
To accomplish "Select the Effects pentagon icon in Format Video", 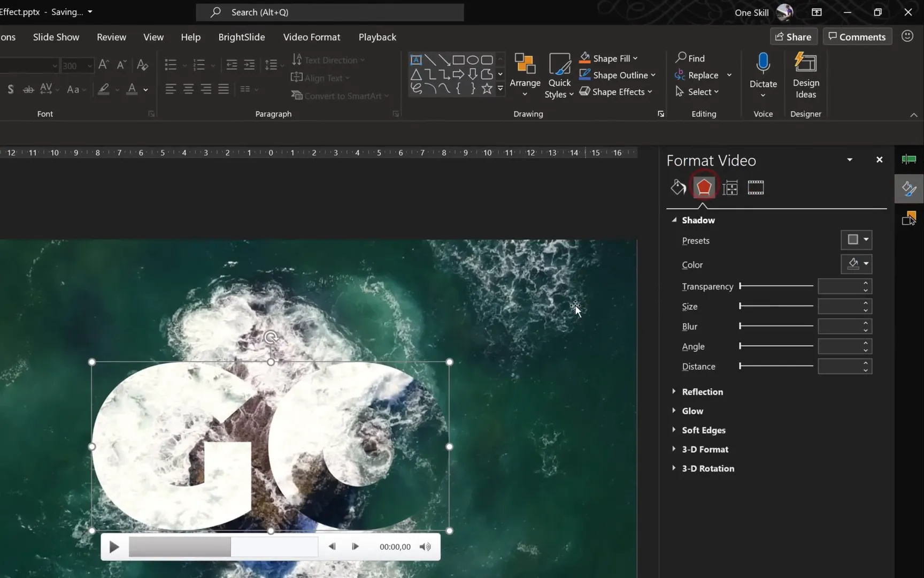I will (x=703, y=187).
